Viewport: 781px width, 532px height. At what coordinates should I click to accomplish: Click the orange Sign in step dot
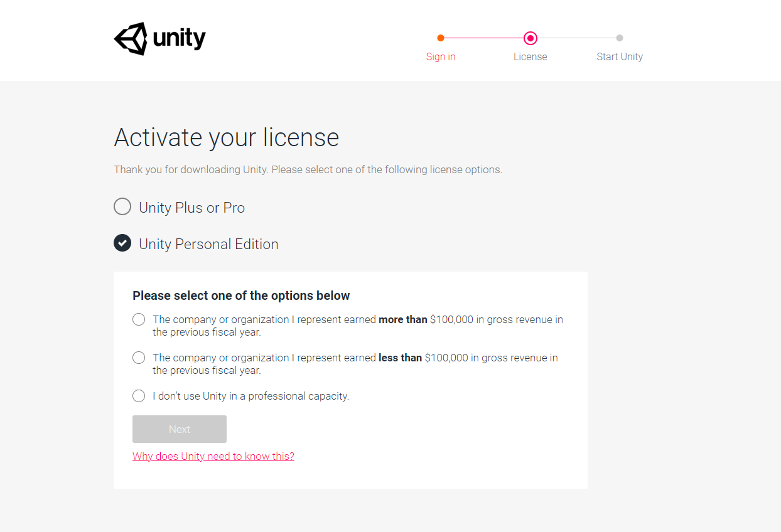tap(441, 38)
